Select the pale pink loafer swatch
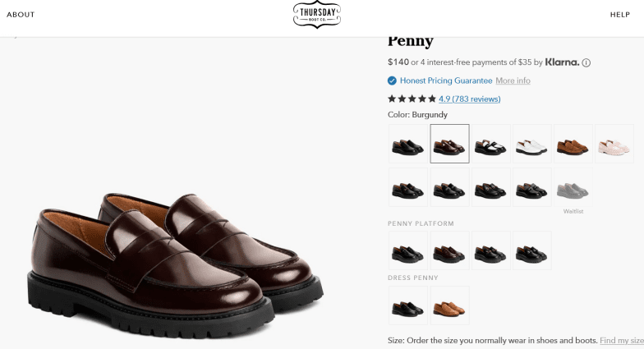Screen dimensions: 644x349 [x=614, y=144]
